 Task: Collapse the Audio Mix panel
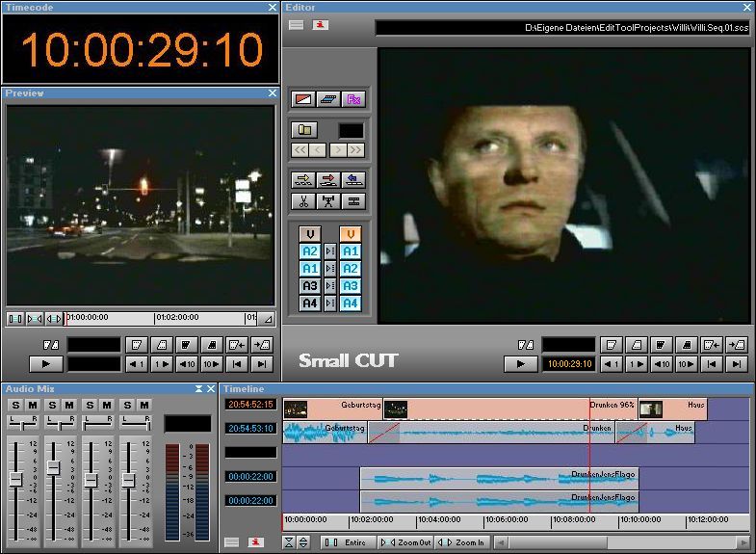point(198,388)
